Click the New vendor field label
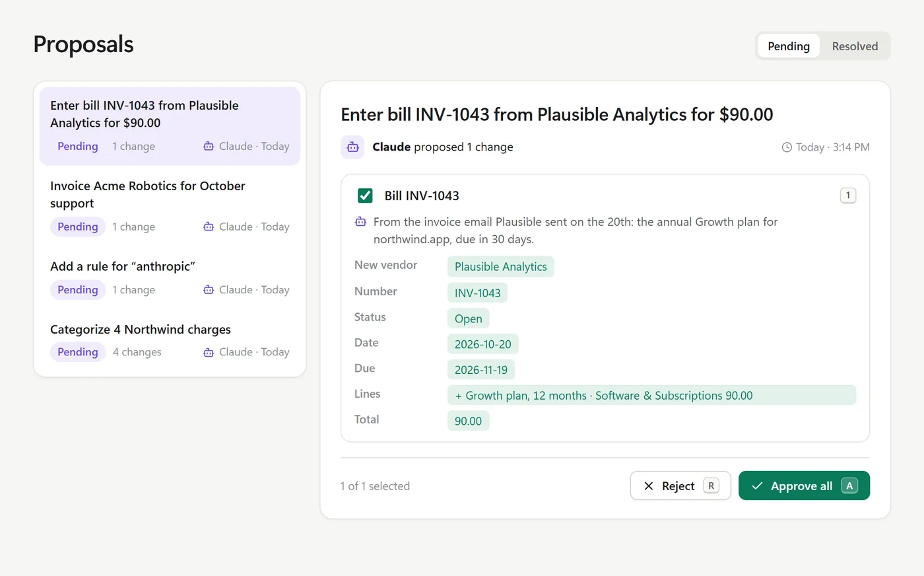The height and width of the screenshot is (576, 924). (x=386, y=265)
